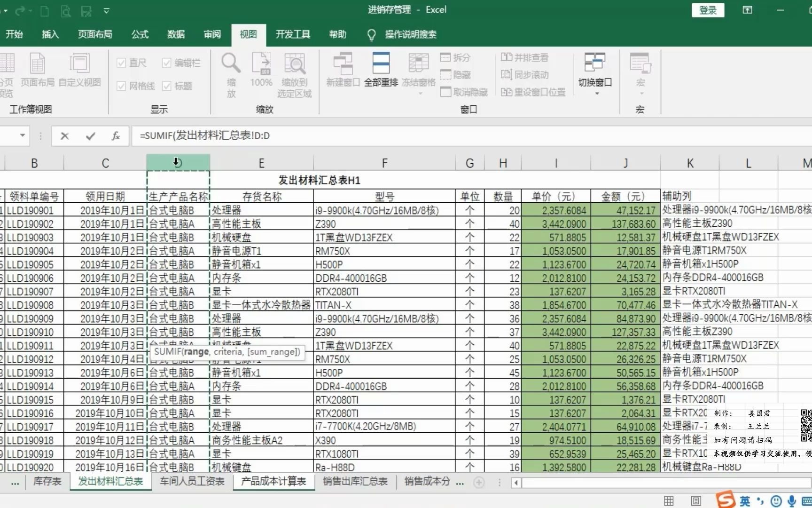
Task: Confirm formula with the checkmark button
Action: [x=90, y=136]
